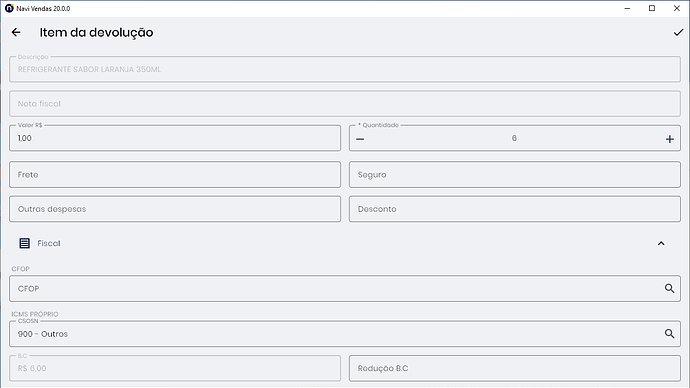The height and width of the screenshot is (388, 690).
Task: Click the Navi Vendas app logo
Action: coord(9,8)
